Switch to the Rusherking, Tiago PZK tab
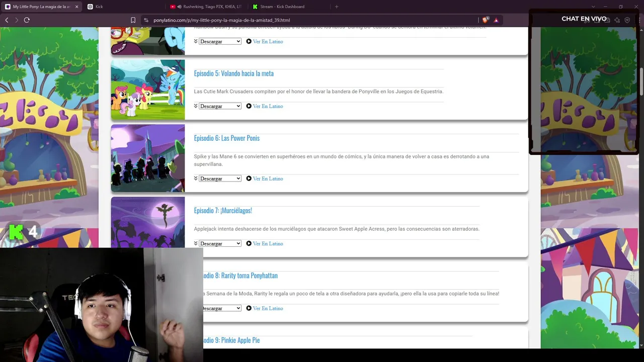This screenshot has width=644, height=362. coord(206,7)
